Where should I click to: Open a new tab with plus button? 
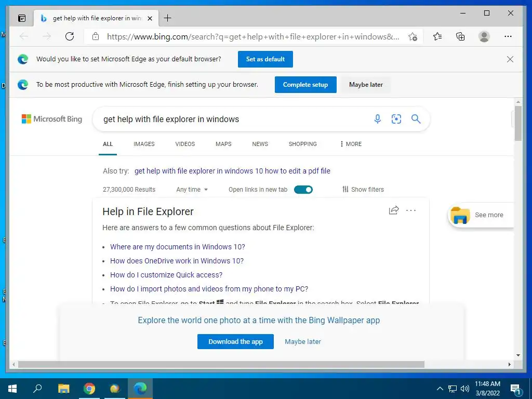pyautogui.click(x=168, y=18)
